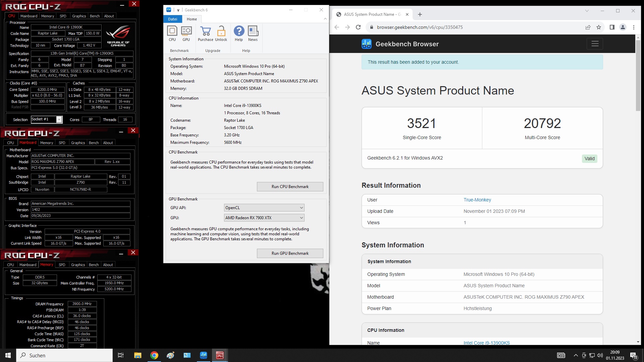Click the 3521 single-core score
Viewport: 644px width, 362px height.
[422, 123]
